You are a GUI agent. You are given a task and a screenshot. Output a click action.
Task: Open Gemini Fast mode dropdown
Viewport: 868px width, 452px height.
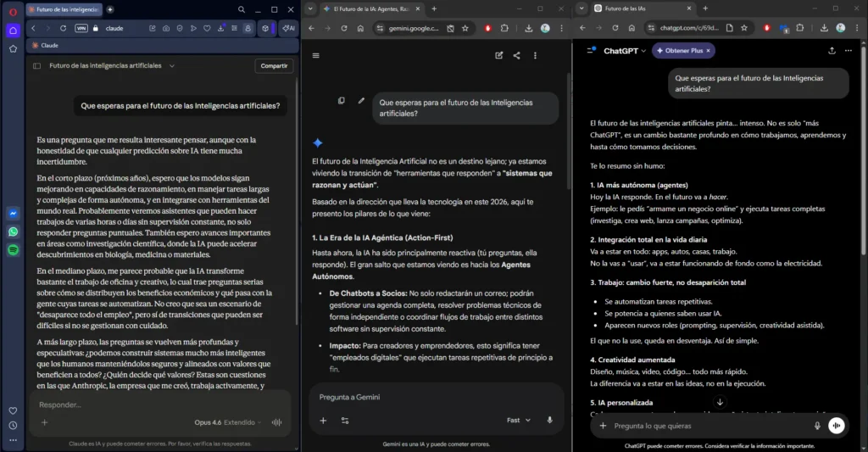(x=519, y=421)
